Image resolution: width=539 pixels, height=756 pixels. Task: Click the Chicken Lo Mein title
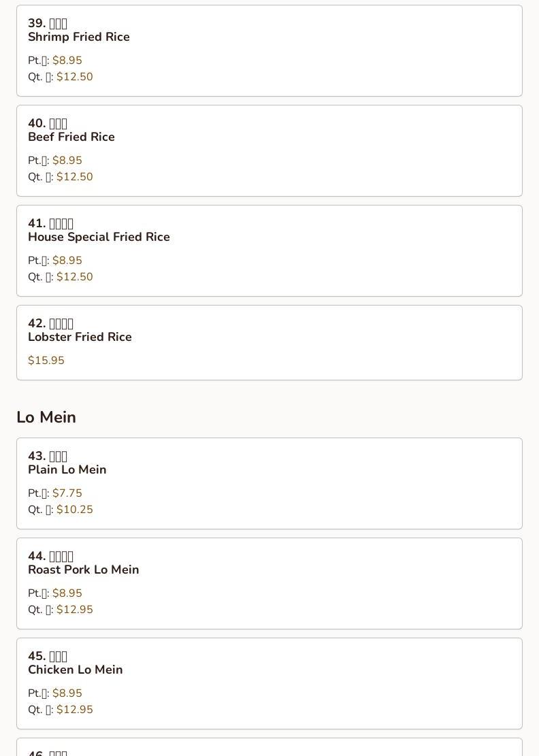[x=76, y=670]
